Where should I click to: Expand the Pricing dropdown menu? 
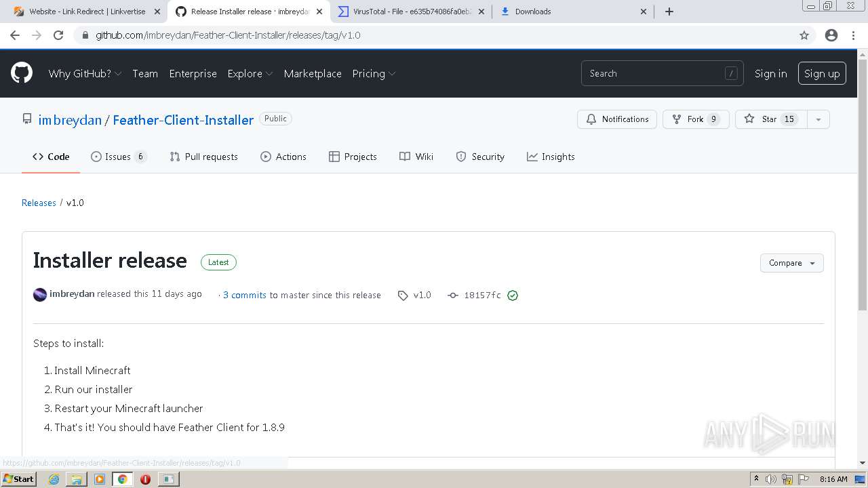(x=374, y=73)
